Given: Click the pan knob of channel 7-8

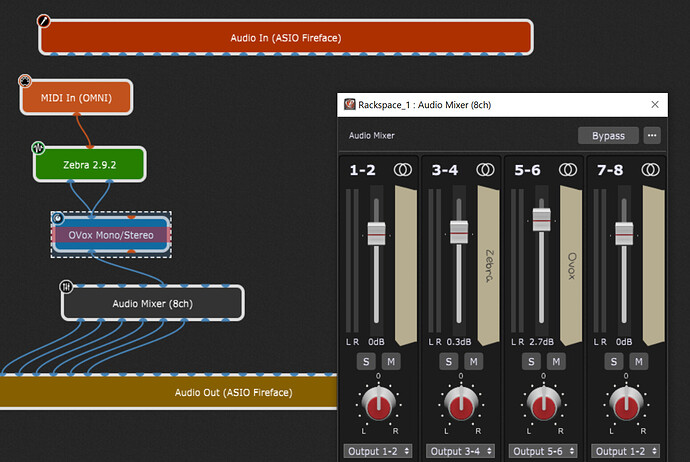Looking at the screenshot, I should [x=626, y=403].
